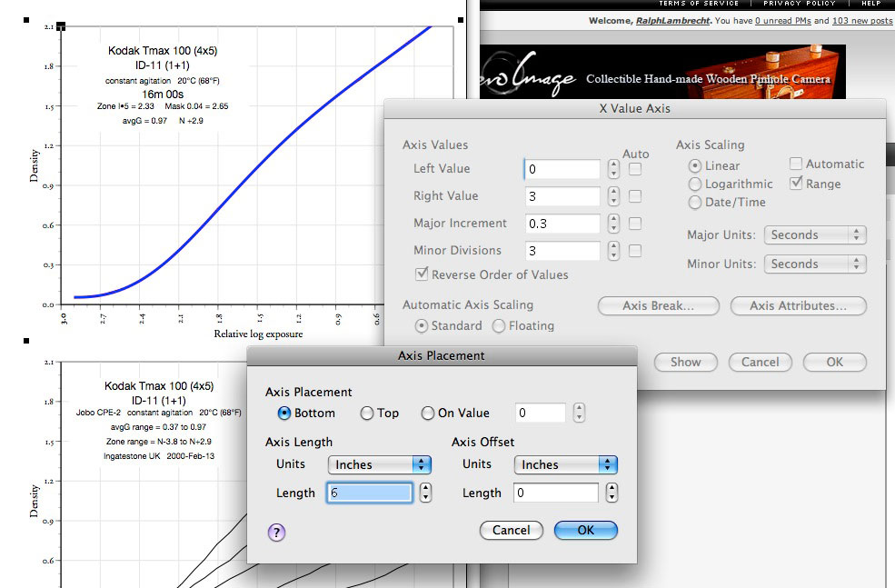895x588 pixels.
Task: Click the Left Value stepper
Action: [x=613, y=168]
